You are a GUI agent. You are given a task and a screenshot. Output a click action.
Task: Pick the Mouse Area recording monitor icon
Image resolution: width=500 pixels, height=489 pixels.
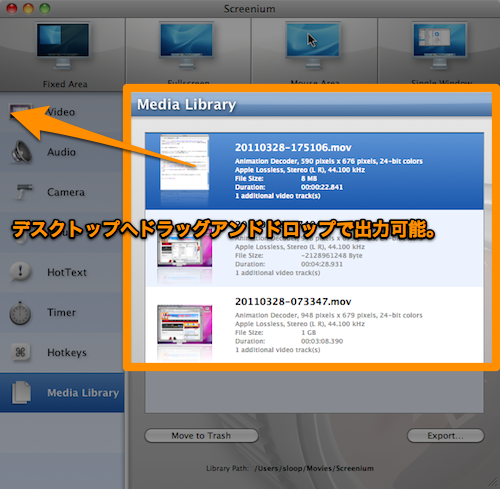point(313,45)
